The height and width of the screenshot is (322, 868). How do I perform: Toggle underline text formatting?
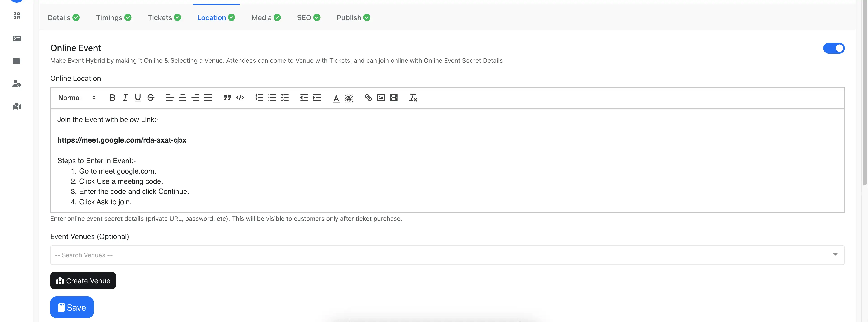coord(138,98)
